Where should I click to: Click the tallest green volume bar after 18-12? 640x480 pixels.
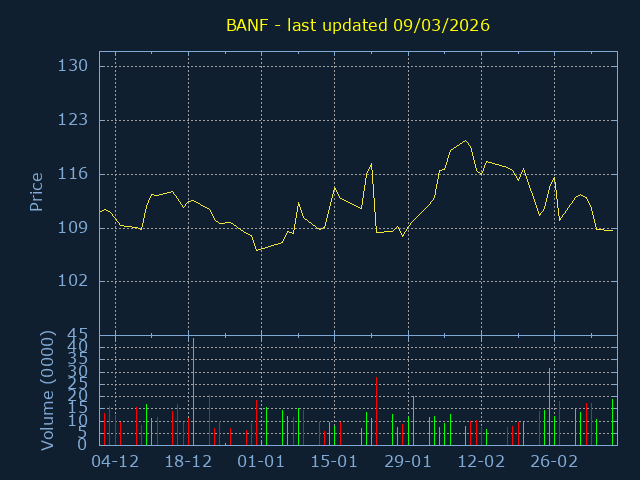[x=193, y=391]
